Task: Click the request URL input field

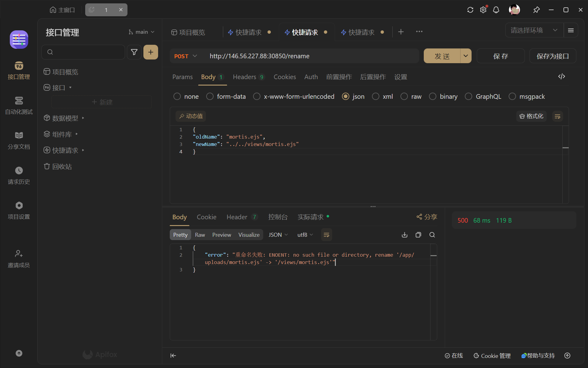Action: 311,56
